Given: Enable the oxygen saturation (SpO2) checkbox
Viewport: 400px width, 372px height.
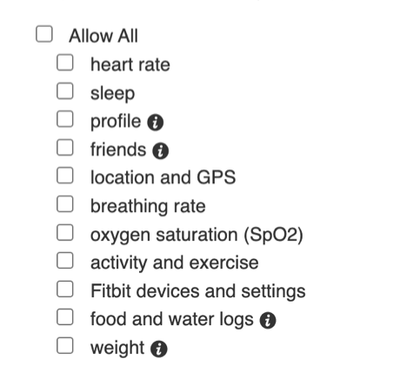Looking at the screenshot, I should tap(65, 232).
